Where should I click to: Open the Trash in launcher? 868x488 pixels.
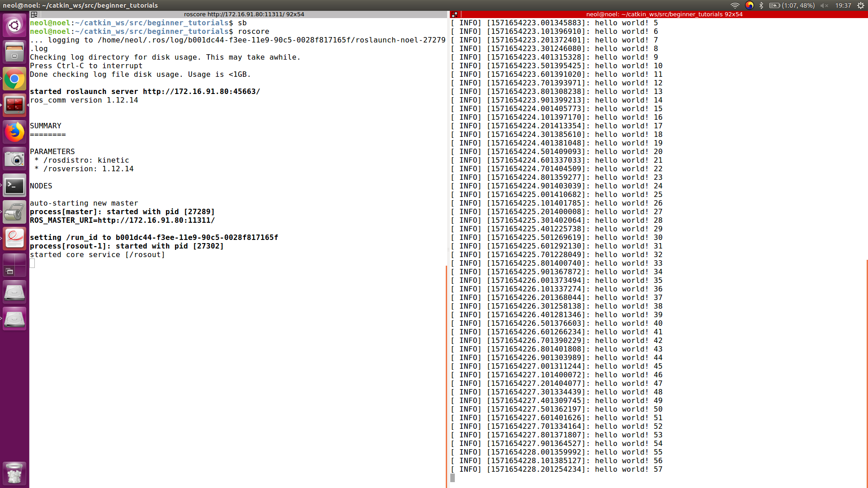tap(14, 474)
